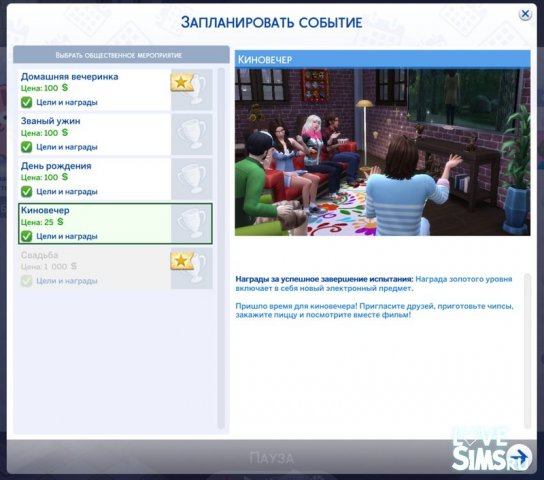Click gold star trophy for Свадьба
Image resolution: width=544 pixels, height=480 pixels.
[x=191, y=268]
